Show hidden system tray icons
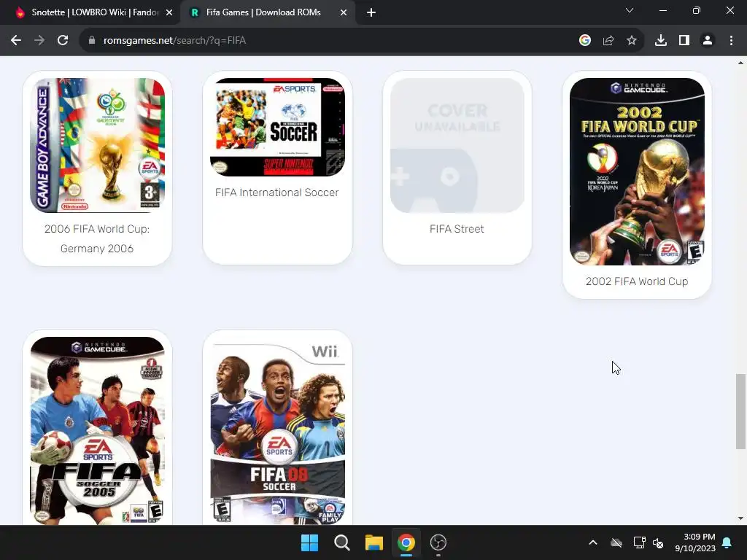The image size is (747, 560). tap(593, 542)
